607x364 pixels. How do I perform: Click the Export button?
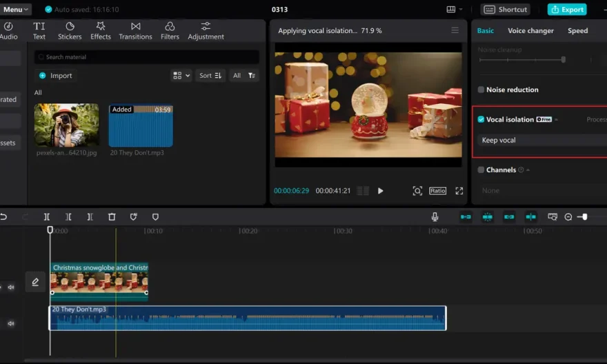(567, 10)
